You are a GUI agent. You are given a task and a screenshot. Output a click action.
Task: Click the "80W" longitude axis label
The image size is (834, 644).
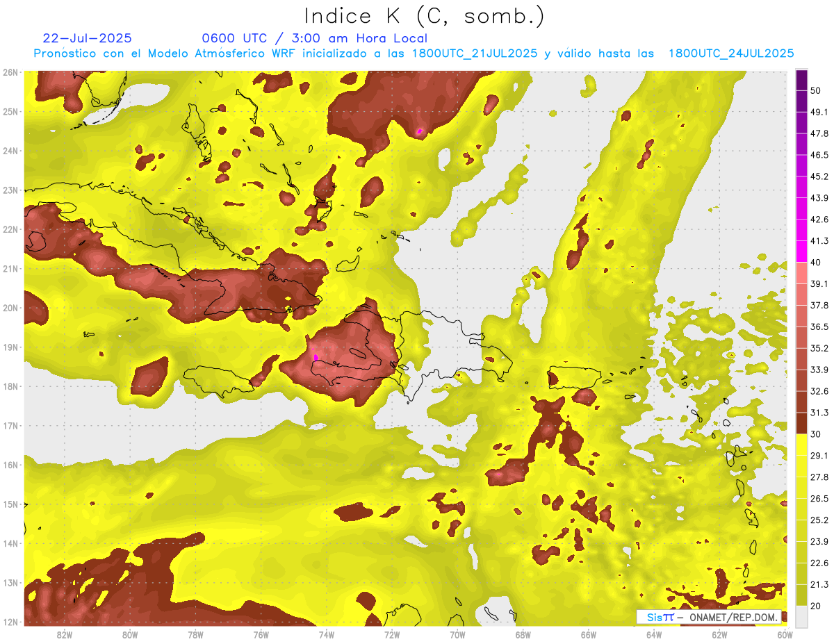click(x=130, y=634)
